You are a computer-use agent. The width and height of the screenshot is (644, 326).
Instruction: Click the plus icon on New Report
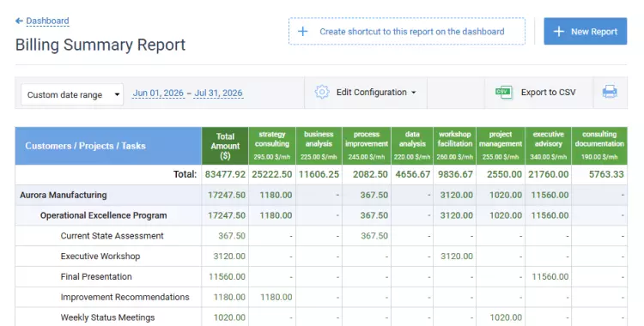[559, 31]
